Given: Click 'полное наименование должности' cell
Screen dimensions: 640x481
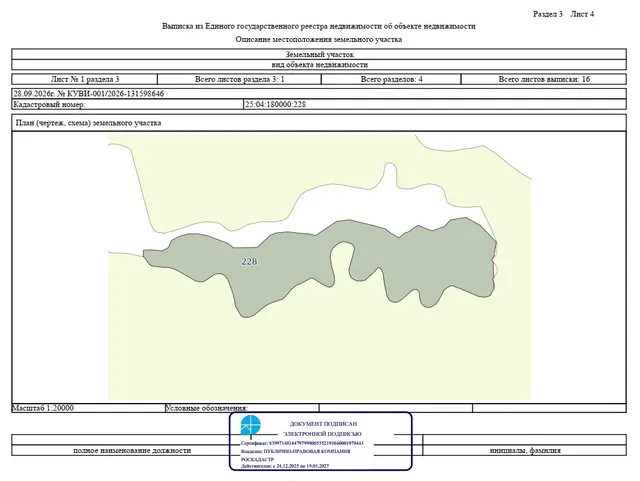Looking at the screenshot, I should (132, 450).
